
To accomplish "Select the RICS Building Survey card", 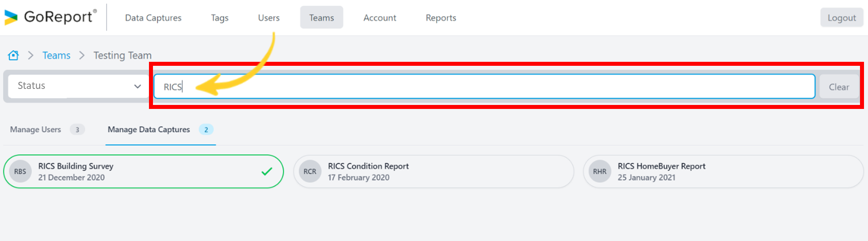I will [x=143, y=172].
